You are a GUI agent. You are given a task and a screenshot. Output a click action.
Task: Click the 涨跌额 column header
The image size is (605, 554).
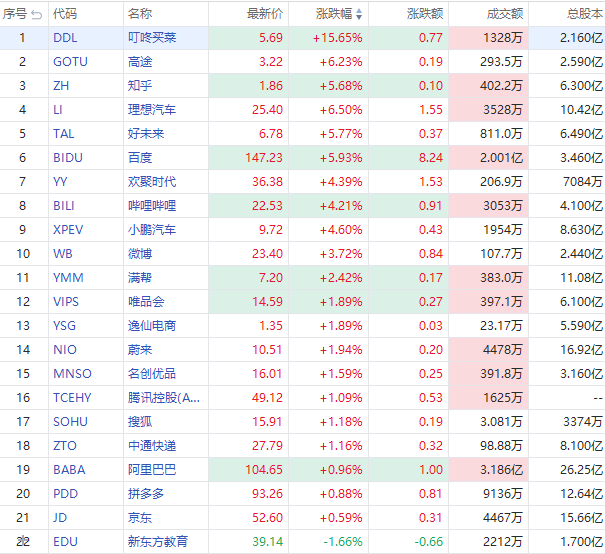426,14
